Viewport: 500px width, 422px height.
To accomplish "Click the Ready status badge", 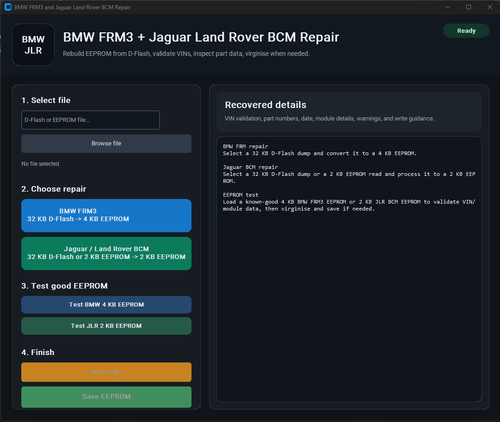I will tap(466, 31).
